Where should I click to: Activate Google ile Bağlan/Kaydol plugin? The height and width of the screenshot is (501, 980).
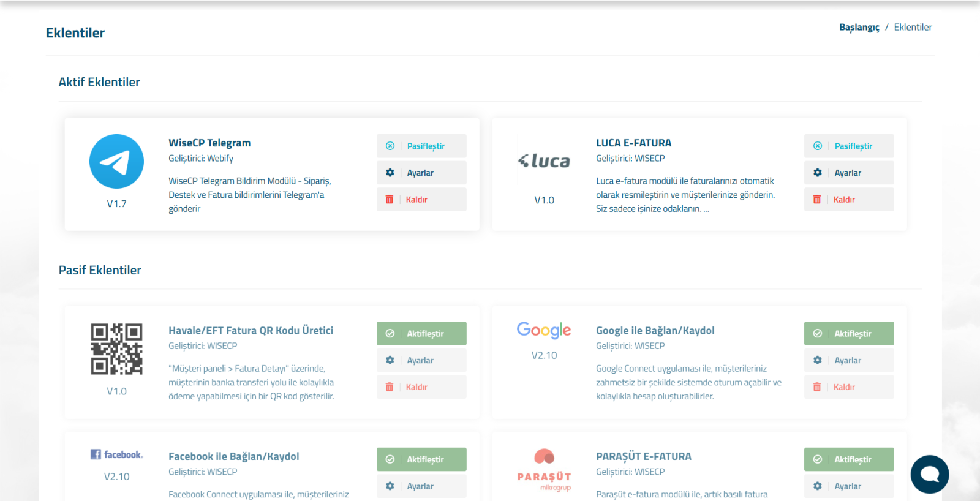pyautogui.click(x=849, y=333)
